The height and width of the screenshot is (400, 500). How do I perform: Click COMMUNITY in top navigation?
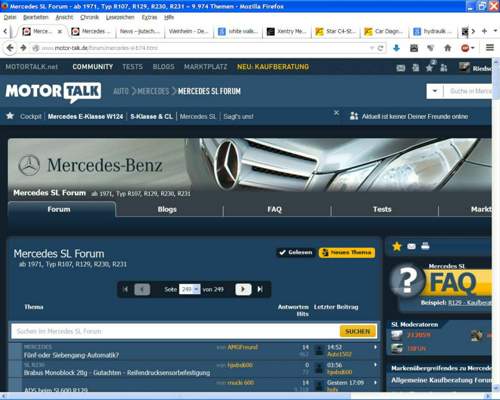pos(93,67)
